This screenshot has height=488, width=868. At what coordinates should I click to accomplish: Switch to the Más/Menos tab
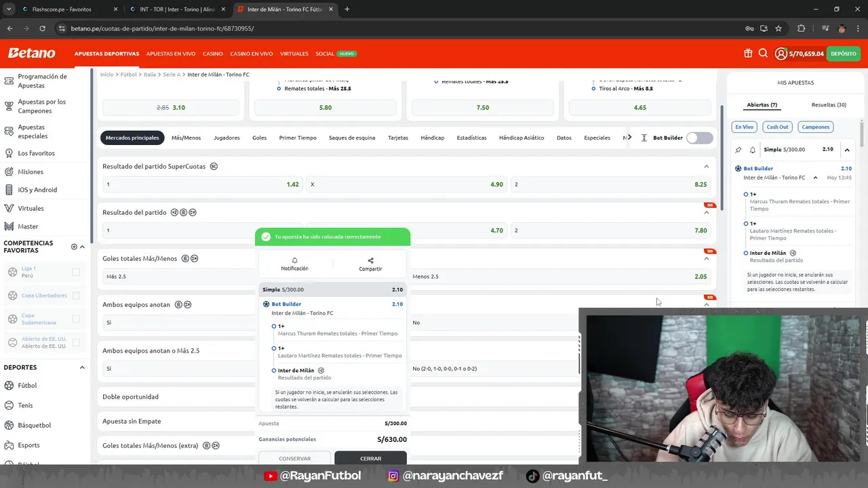[186, 138]
